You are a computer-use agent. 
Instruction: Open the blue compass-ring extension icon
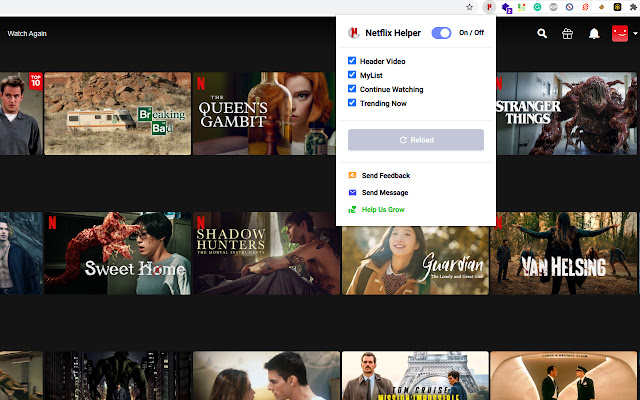click(569, 7)
